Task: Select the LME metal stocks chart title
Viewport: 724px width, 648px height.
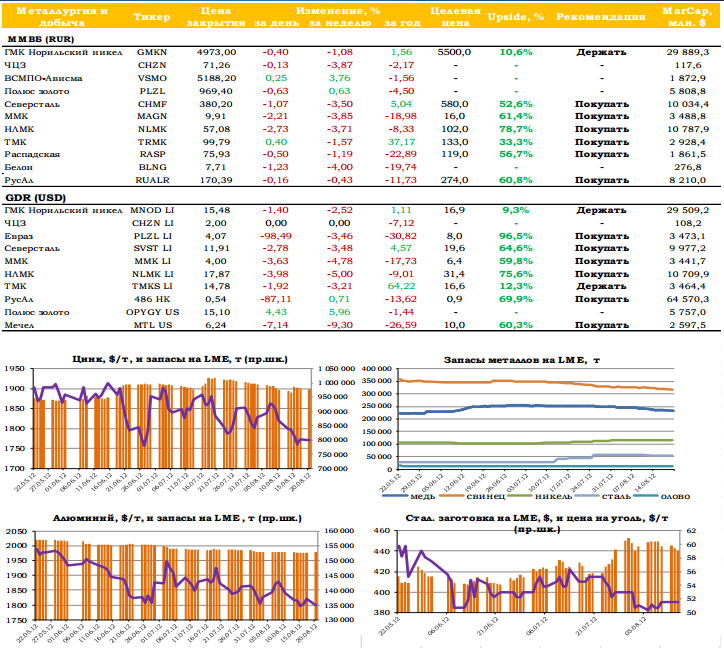Action: (x=533, y=358)
